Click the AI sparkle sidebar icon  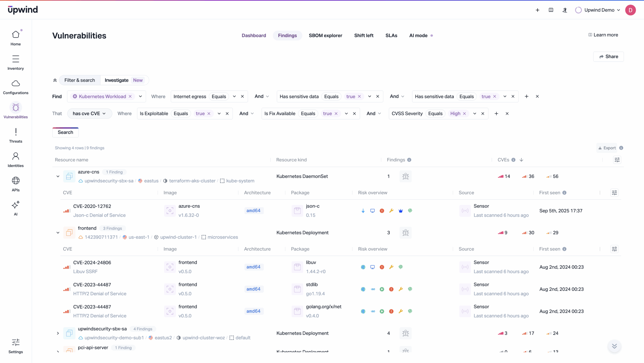tap(16, 205)
